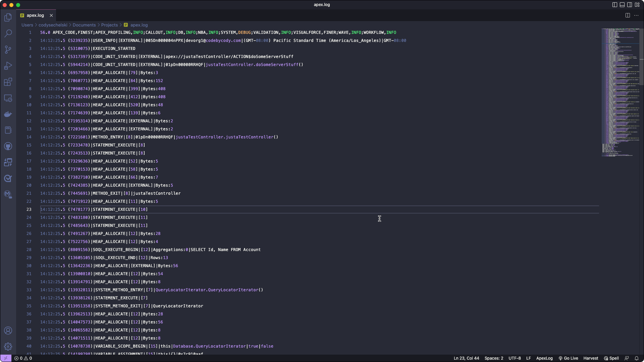Click the minimap code overview

coord(620,92)
